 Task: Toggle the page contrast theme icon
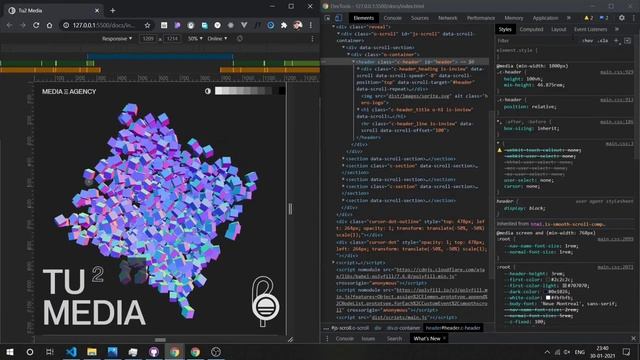(x=208, y=91)
